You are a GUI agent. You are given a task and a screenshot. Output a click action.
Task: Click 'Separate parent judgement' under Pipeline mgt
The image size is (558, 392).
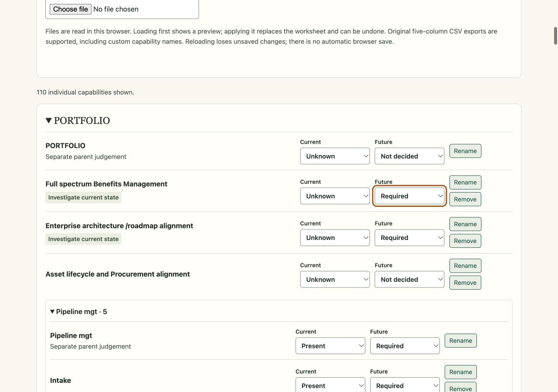click(x=91, y=347)
